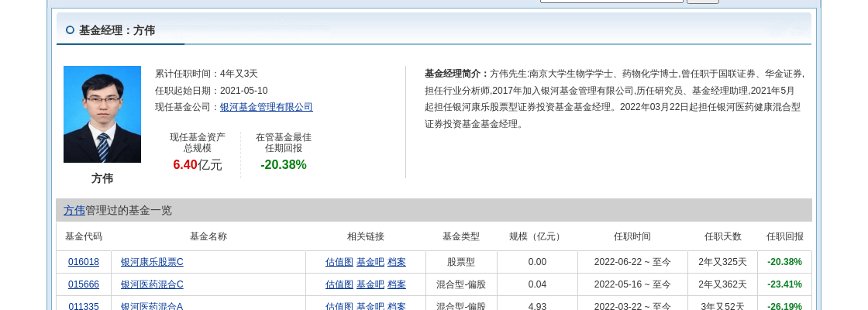Viewport: 868px width, 310px height.
Task: Select 2022-06-22 ~ 至今 tenure period
Action: click(632, 262)
